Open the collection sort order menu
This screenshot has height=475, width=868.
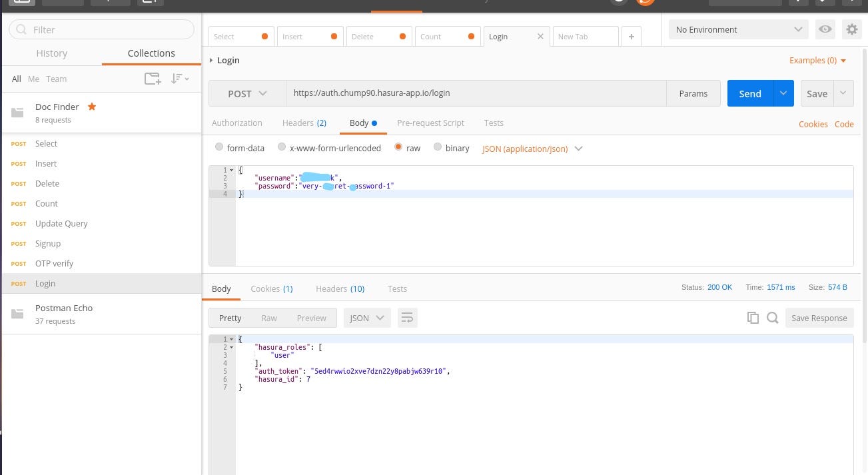[180, 79]
